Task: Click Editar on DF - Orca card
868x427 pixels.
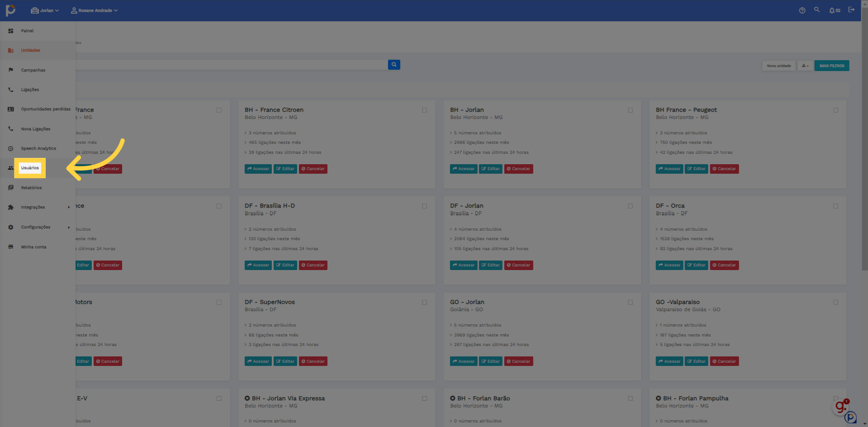Action: point(697,265)
